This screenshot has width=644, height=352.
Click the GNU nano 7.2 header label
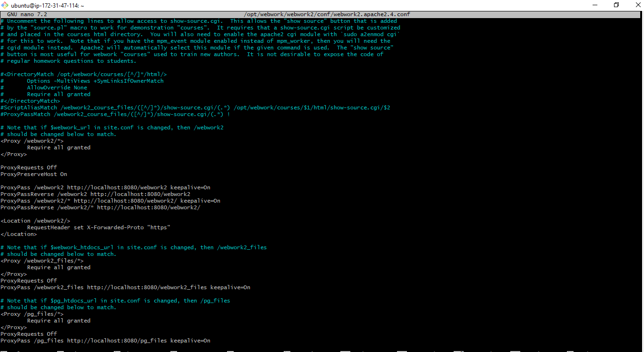27,14
